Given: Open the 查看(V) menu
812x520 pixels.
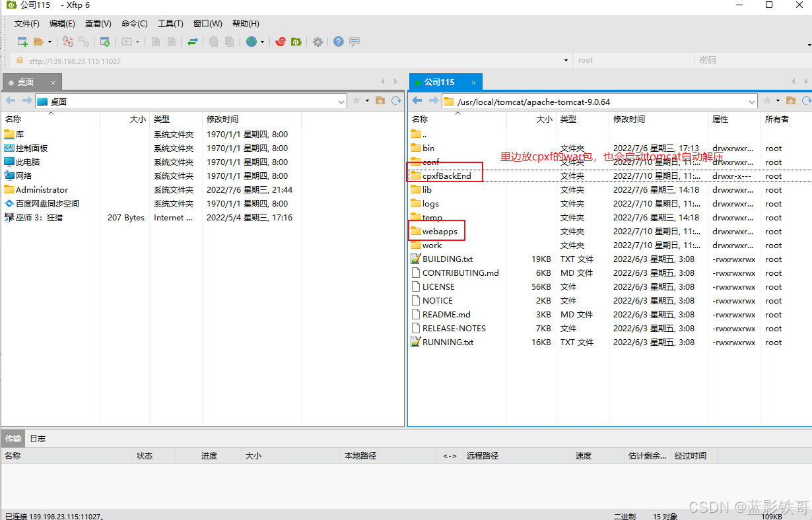Looking at the screenshot, I should 98,24.
